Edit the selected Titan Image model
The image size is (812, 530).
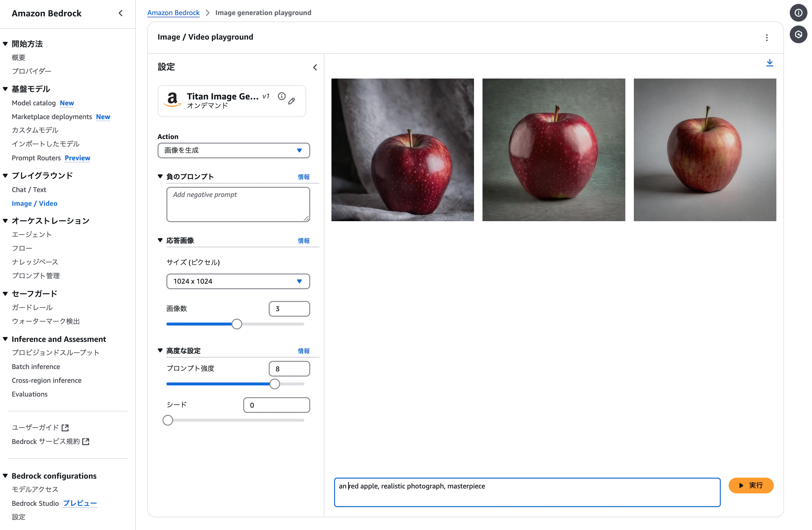[292, 101]
